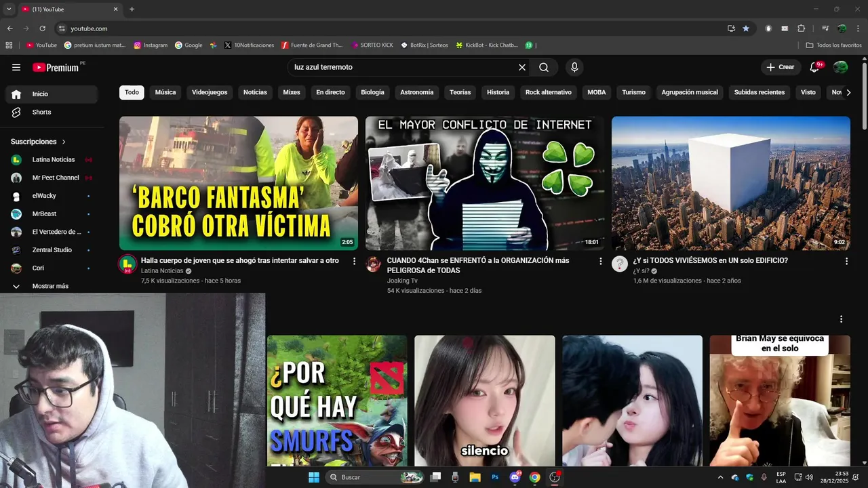This screenshot has height=488, width=868.
Task: Start voice search with the microphone icon
Action: click(574, 67)
